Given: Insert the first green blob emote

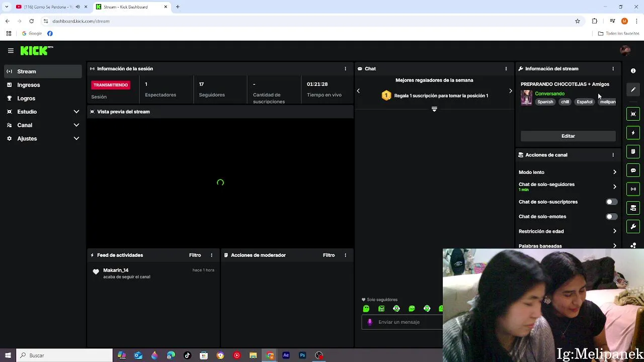Looking at the screenshot, I should [x=366, y=309].
